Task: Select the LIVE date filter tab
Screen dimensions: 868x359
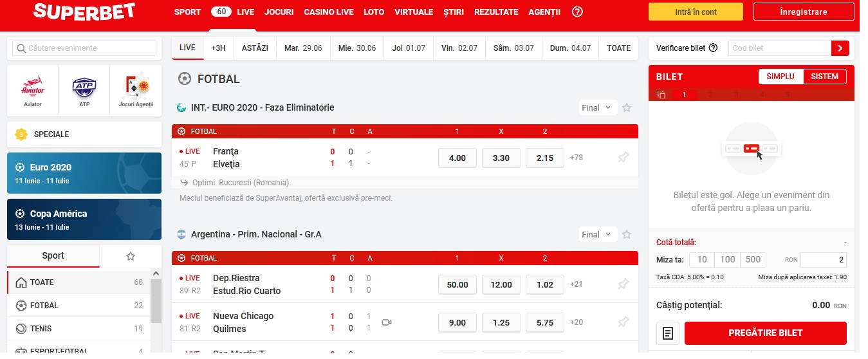Action: tap(187, 48)
